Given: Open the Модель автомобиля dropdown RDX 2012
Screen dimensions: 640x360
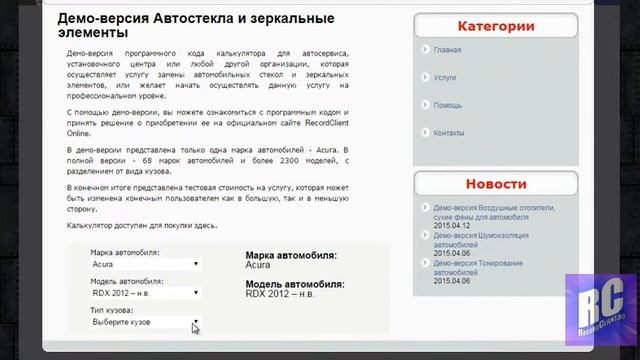Looking at the screenshot, I should tap(145, 293).
